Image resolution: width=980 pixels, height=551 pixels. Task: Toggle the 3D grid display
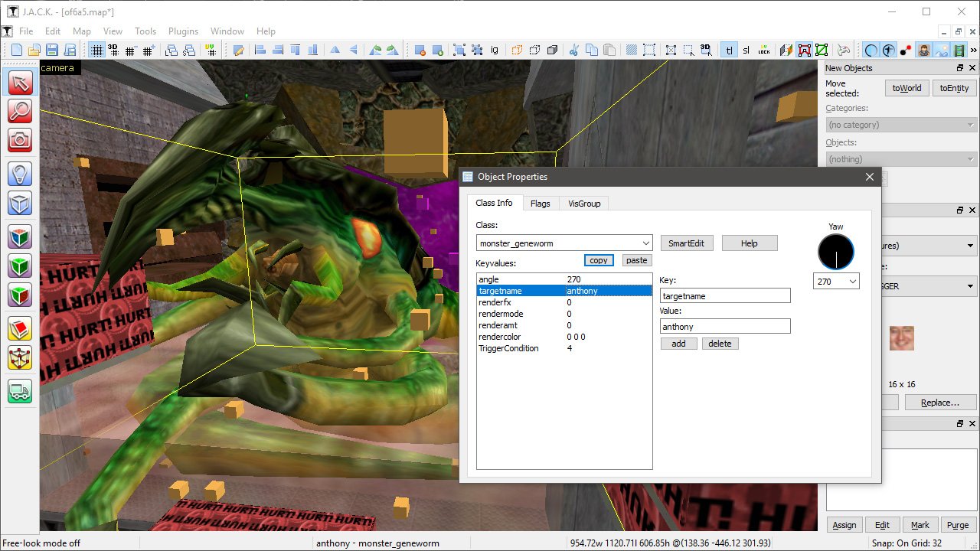(x=113, y=50)
